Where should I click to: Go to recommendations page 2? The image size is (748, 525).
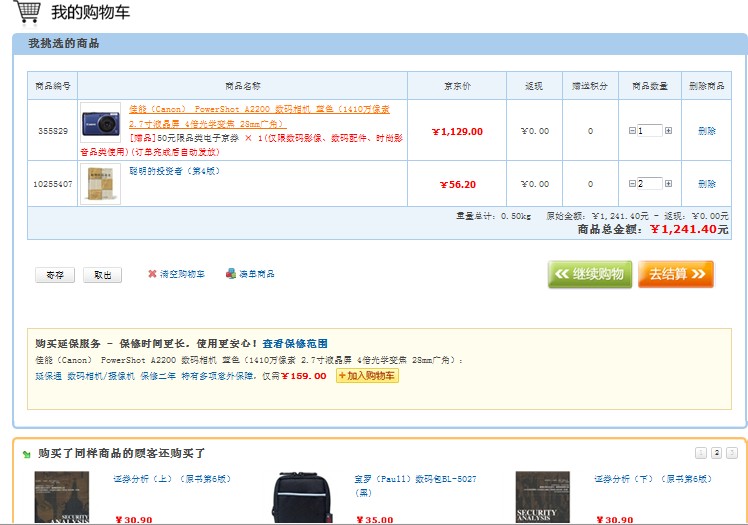pos(716,453)
